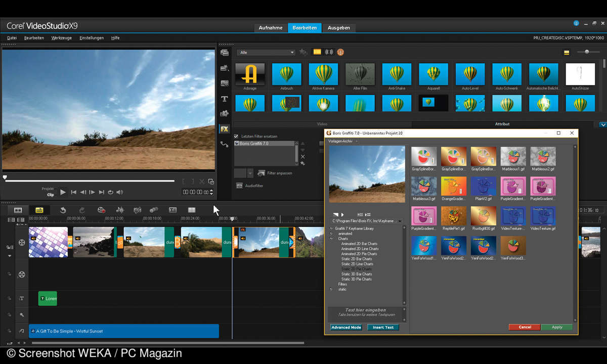Select 'Static 3D Pie Charts' tree item

357,279
